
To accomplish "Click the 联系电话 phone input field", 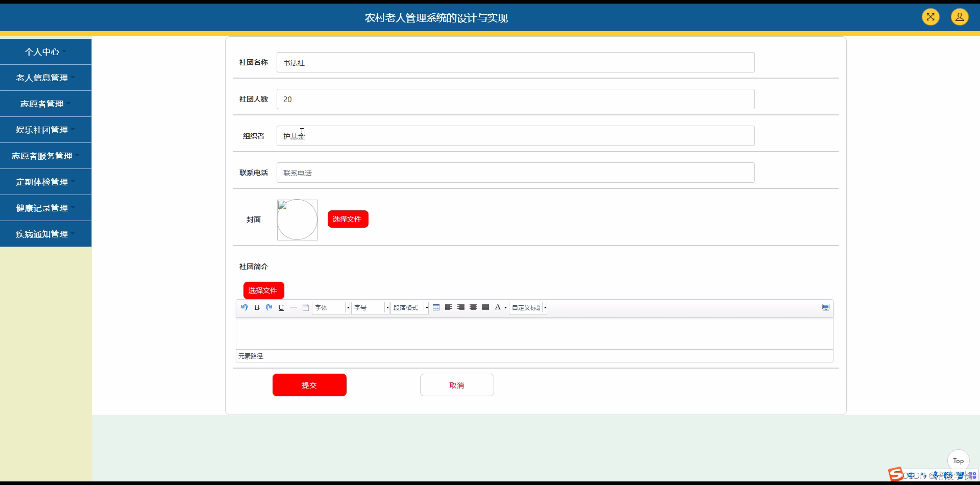I will [x=515, y=173].
